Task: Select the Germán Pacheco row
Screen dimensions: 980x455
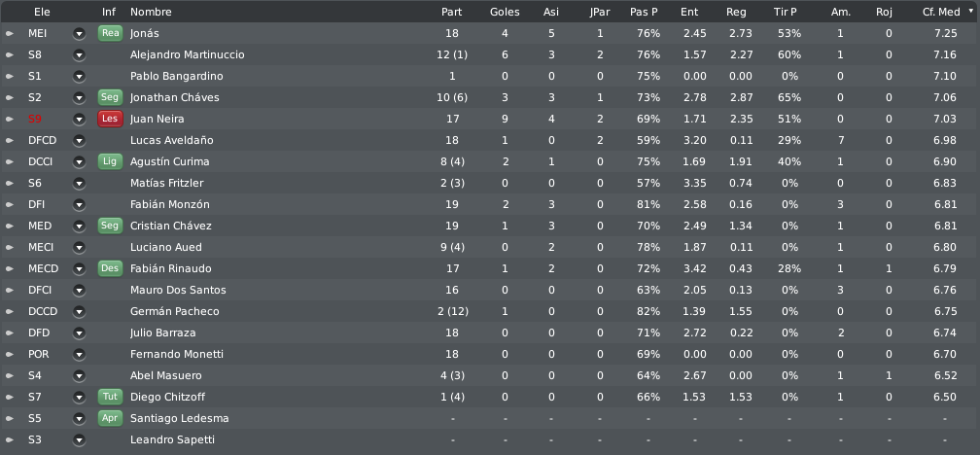Action: click(490, 311)
